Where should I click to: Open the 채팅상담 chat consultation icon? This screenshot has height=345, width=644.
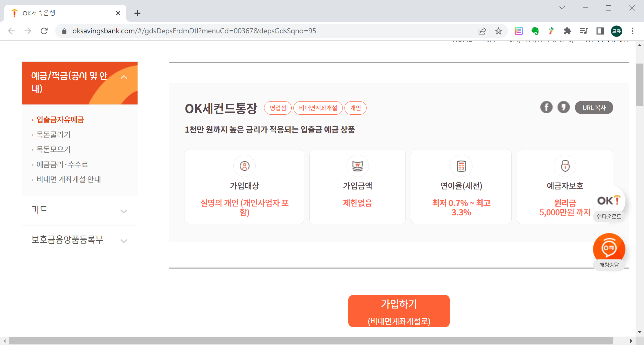click(609, 252)
